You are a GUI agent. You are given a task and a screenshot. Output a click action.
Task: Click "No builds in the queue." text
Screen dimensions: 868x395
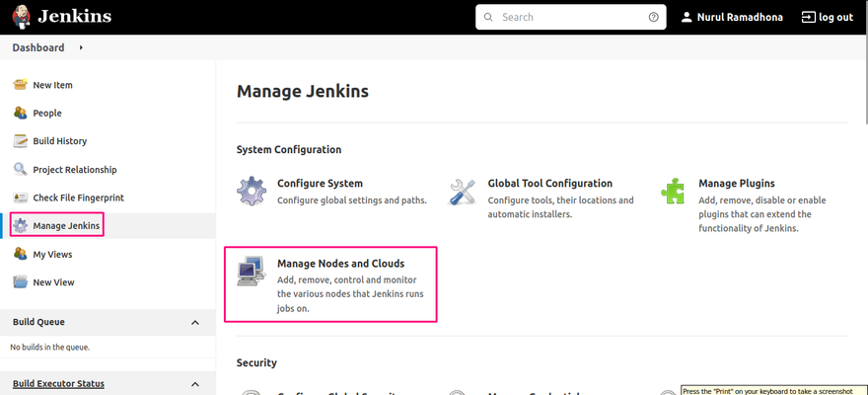(x=50, y=348)
